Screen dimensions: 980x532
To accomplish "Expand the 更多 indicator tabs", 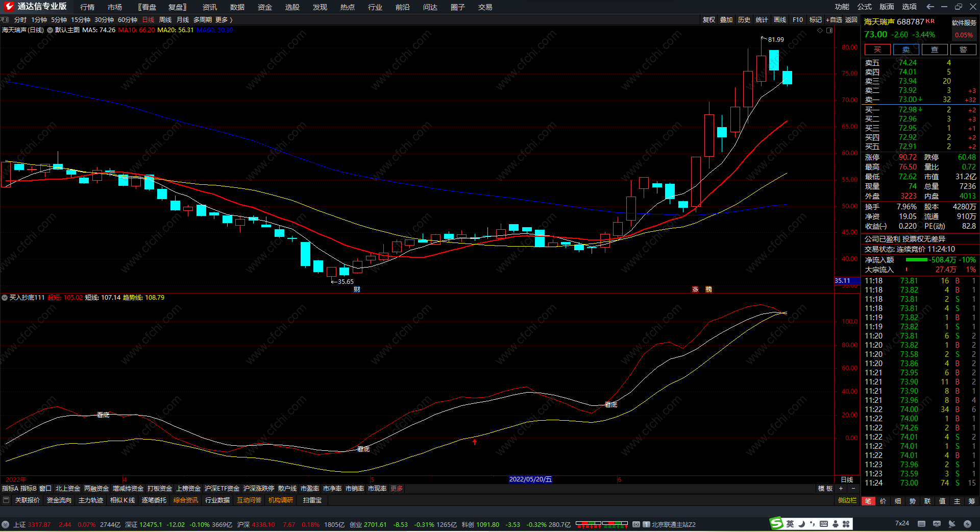I will pyautogui.click(x=397, y=489).
